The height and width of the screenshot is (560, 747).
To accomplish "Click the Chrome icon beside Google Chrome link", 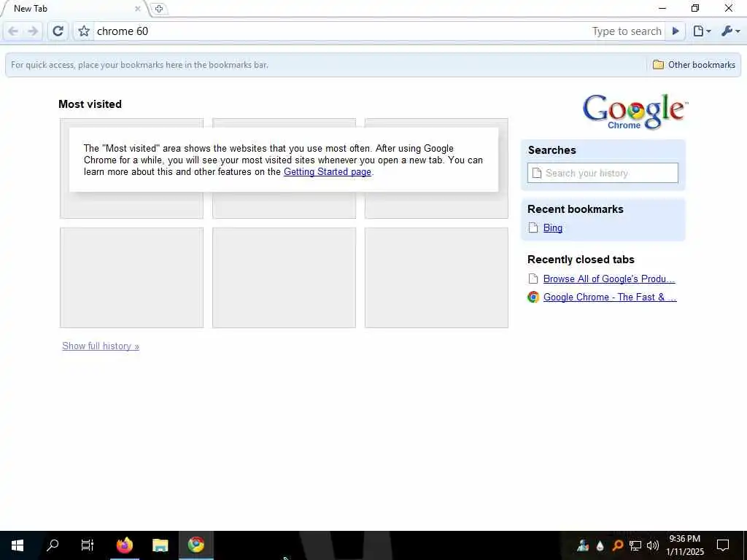I will tap(533, 297).
